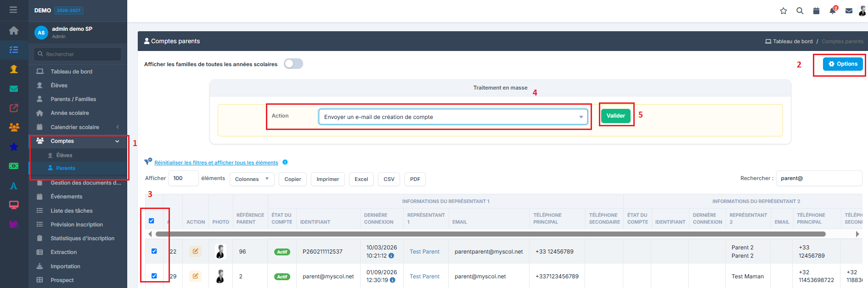The image size is (868, 288).
Task: Open the messages envelope icon in top bar
Action: [x=849, y=11]
